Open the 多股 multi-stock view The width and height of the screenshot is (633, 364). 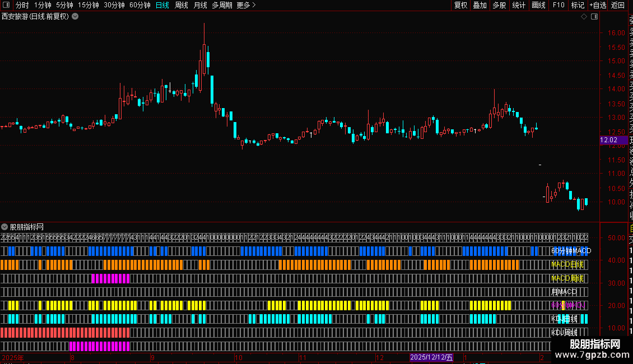click(499, 5)
